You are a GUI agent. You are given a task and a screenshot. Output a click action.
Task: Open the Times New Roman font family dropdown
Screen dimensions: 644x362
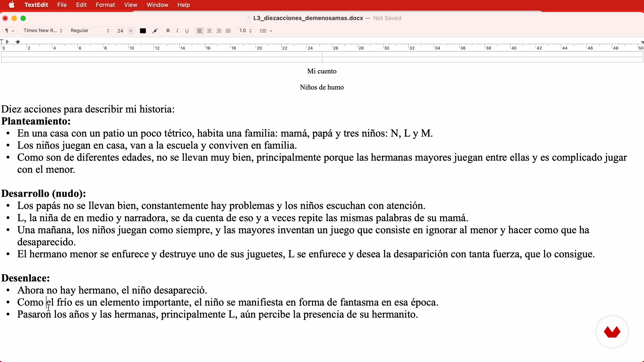click(43, 31)
